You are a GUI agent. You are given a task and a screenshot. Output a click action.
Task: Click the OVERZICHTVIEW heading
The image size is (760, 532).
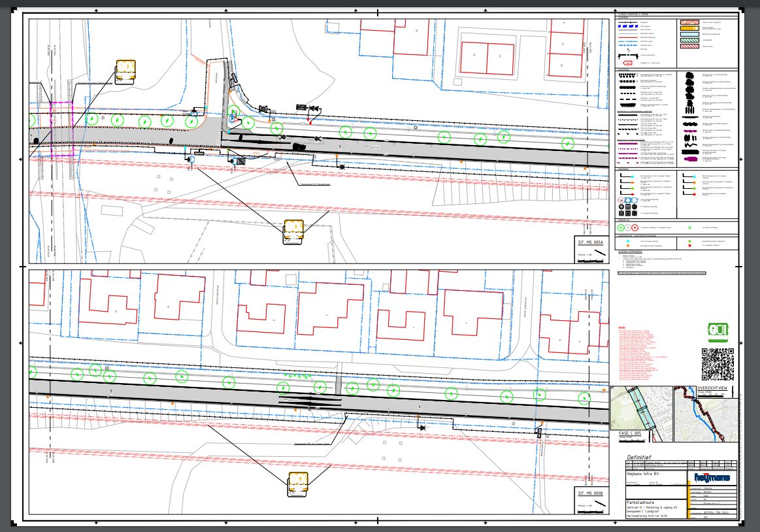pyautogui.click(x=716, y=388)
